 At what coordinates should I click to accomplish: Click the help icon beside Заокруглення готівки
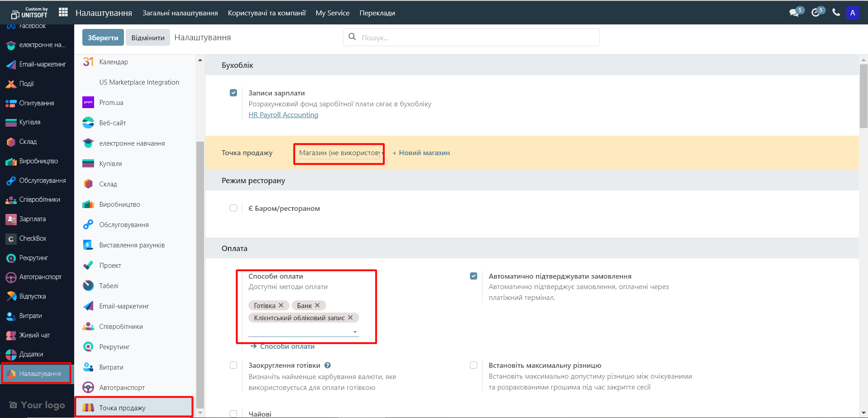point(327,366)
